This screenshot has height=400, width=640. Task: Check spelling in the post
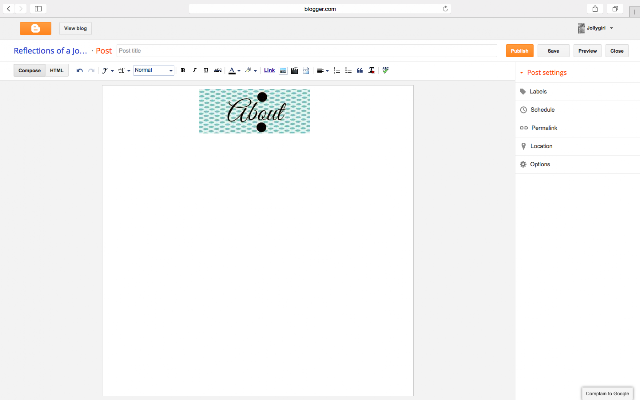click(386, 71)
